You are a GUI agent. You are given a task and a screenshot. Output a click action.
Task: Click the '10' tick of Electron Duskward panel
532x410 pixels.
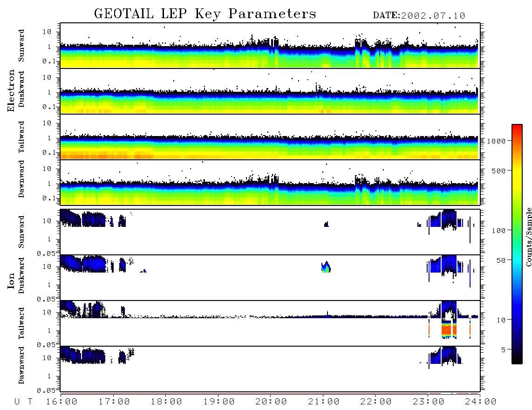point(47,77)
